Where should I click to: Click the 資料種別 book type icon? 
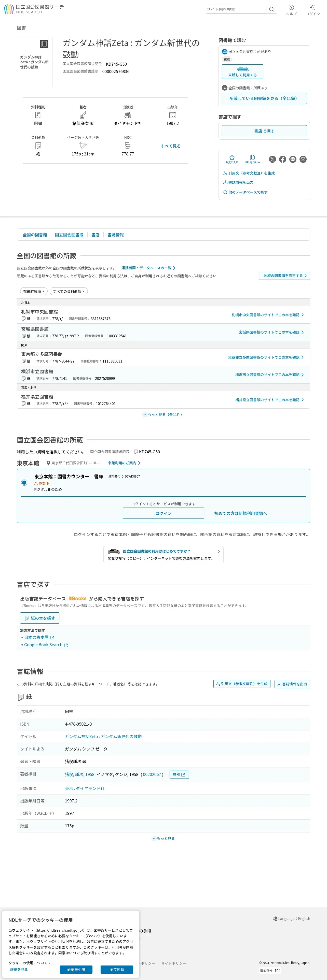[x=38, y=115]
